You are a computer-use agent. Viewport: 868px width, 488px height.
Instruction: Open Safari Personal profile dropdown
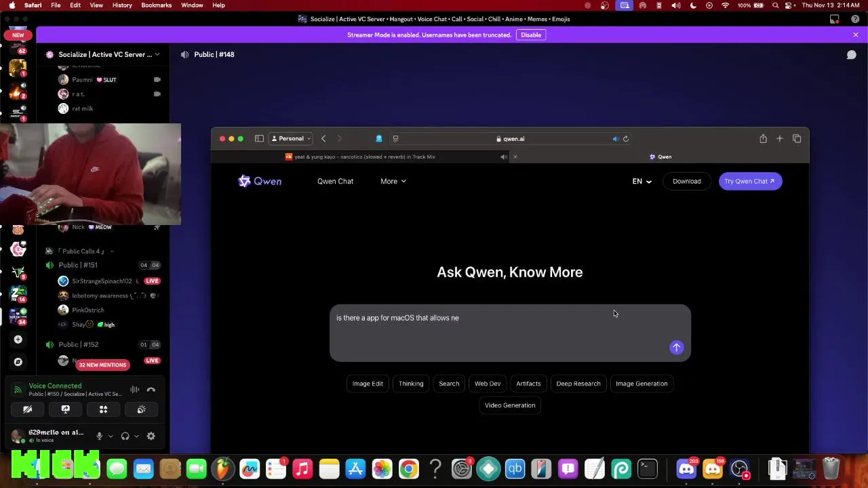(291, 138)
